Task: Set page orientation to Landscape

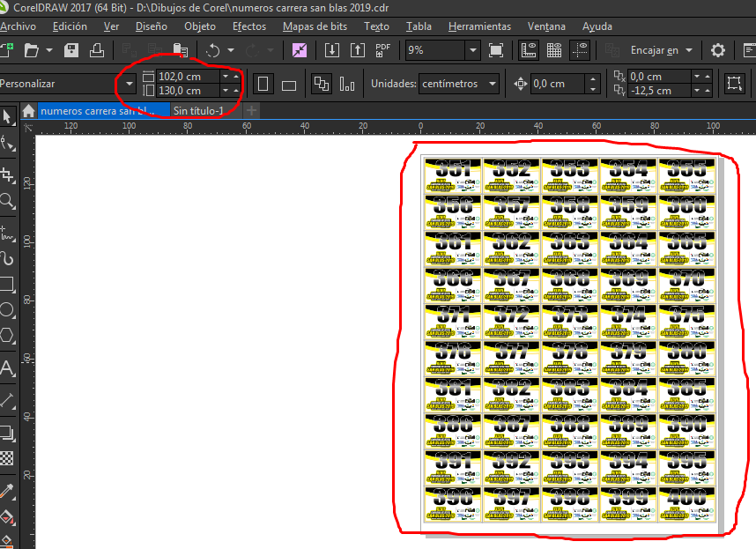Action: point(289,85)
